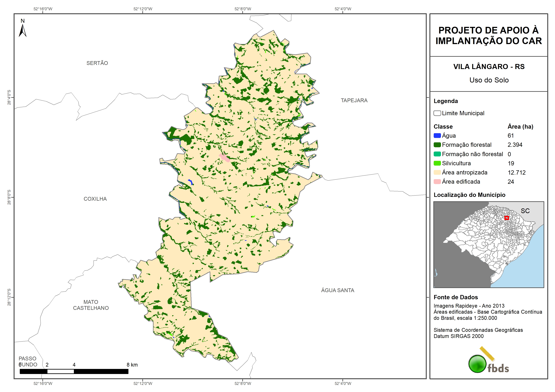Click the SERTÃO municipality label
This screenshot has height=392, width=555.
pos(97,63)
